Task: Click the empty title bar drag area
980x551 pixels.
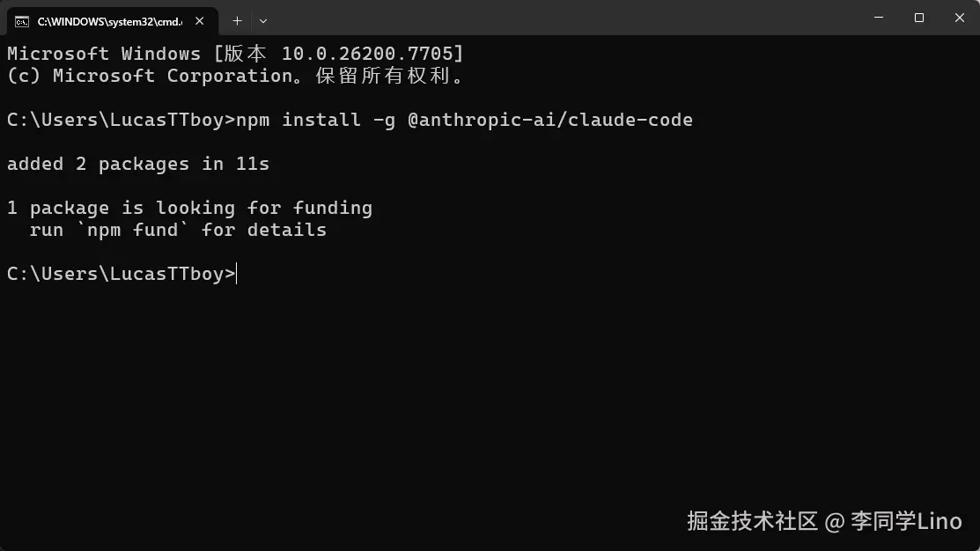Action: click(564, 18)
